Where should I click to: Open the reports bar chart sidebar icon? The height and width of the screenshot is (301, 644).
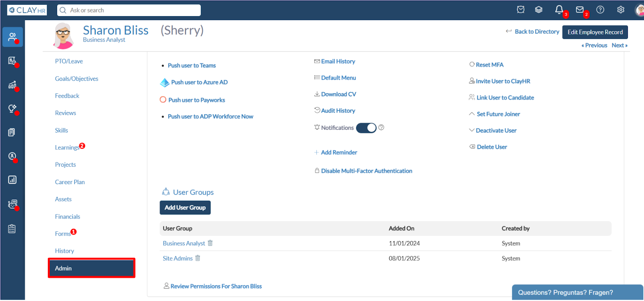[12, 180]
